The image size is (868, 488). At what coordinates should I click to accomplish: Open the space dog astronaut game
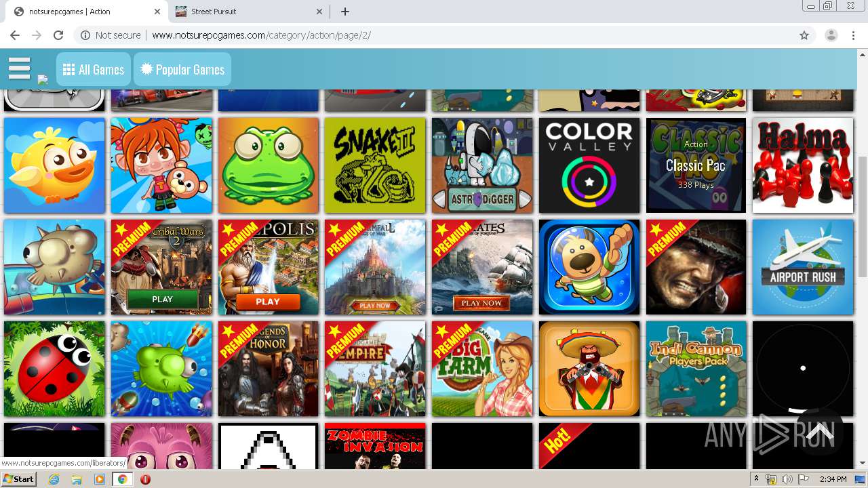(589, 267)
